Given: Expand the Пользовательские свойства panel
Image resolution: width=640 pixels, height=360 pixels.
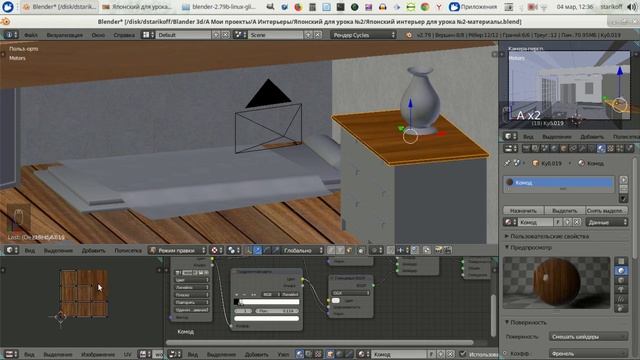Looking at the screenshot, I should pyautogui.click(x=549, y=236).
